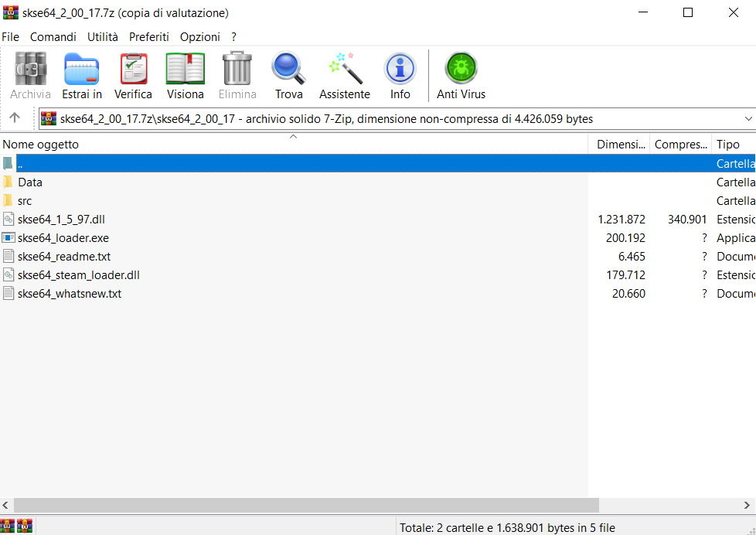Click compressed size value 340.901

(x=687, y=220)
